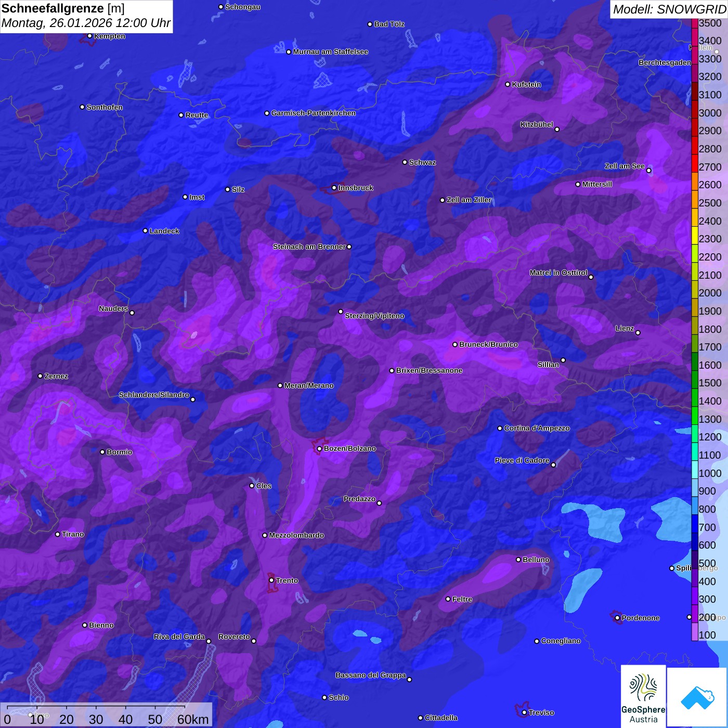Click the Predazzo label
The height and width of the screenshot is (728, 728).
point(359,499)
